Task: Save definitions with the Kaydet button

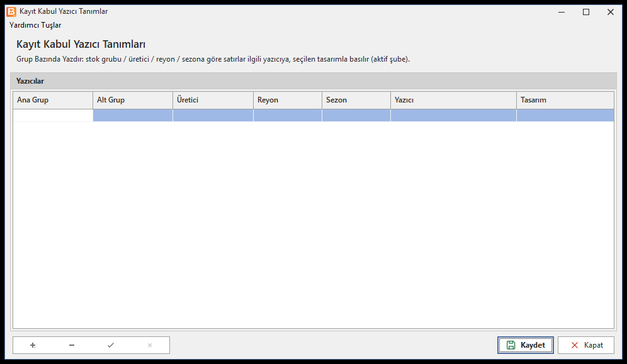Action: point(526,345)
